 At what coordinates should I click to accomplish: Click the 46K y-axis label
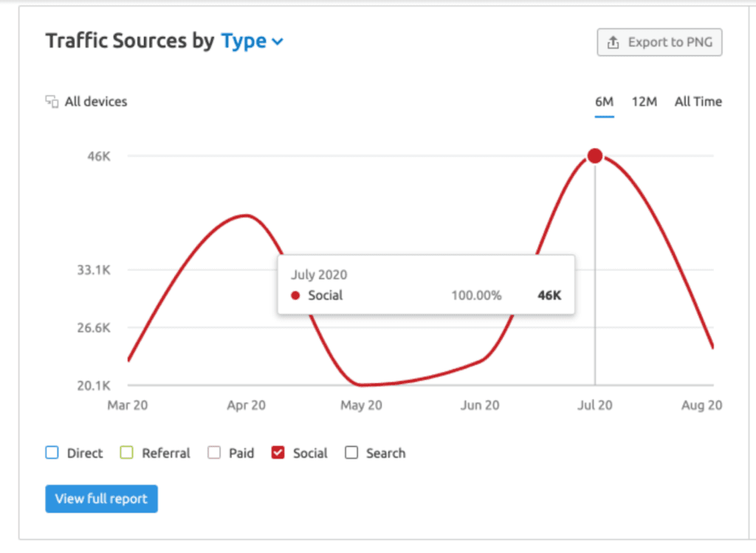click(99, 157)
